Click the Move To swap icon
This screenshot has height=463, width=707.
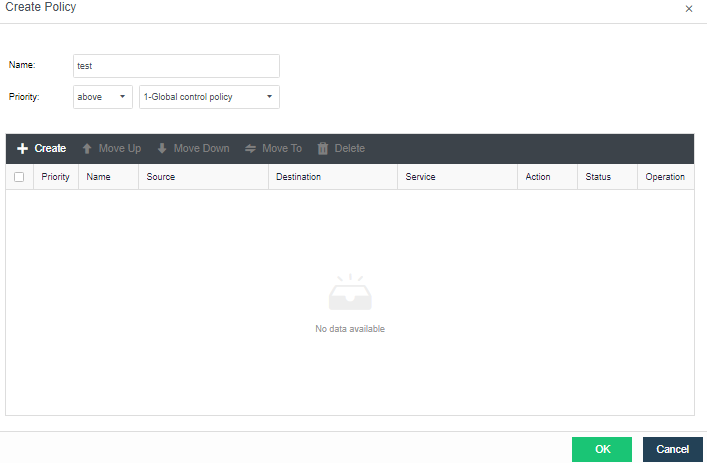[x=250, y=149]
